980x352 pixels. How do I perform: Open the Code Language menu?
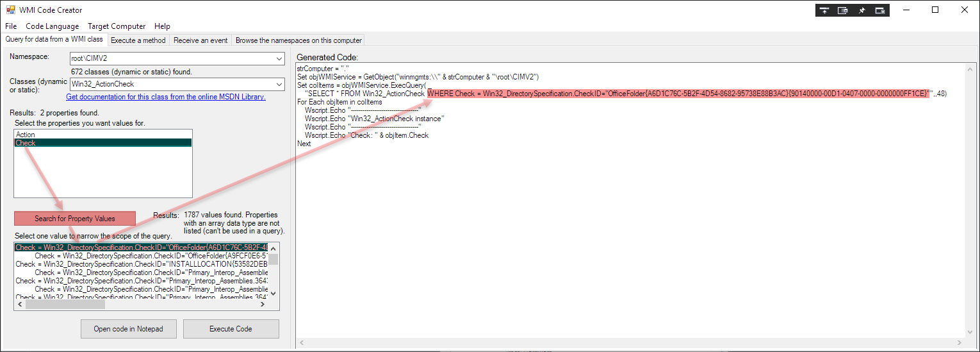(x=53, y=26)
